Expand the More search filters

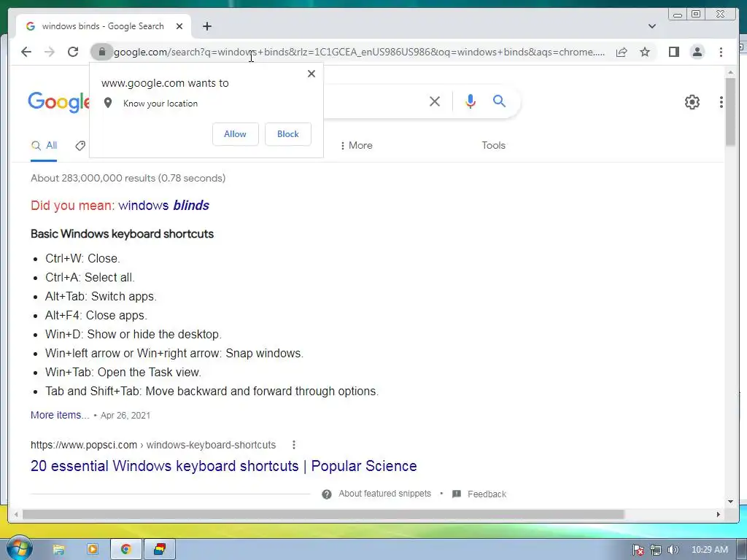[x=356, y=146]
